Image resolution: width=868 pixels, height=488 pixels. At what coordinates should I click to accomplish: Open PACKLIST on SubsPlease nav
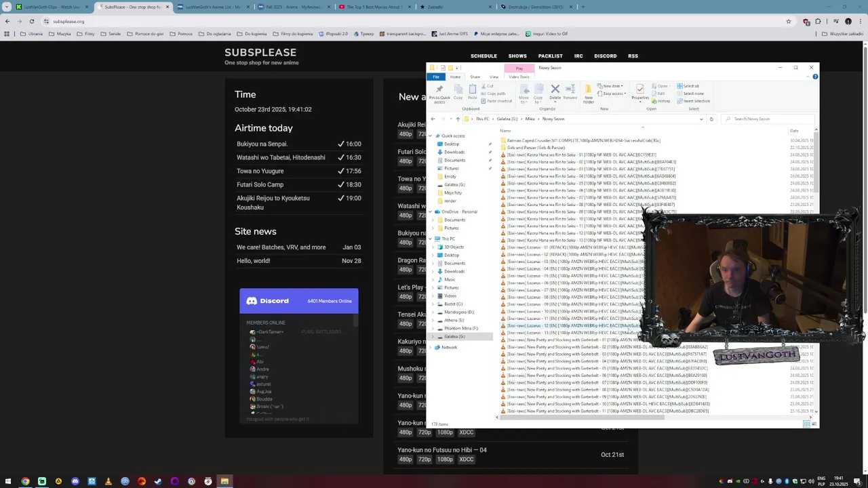pyautogui.click(x=550, y=56)
